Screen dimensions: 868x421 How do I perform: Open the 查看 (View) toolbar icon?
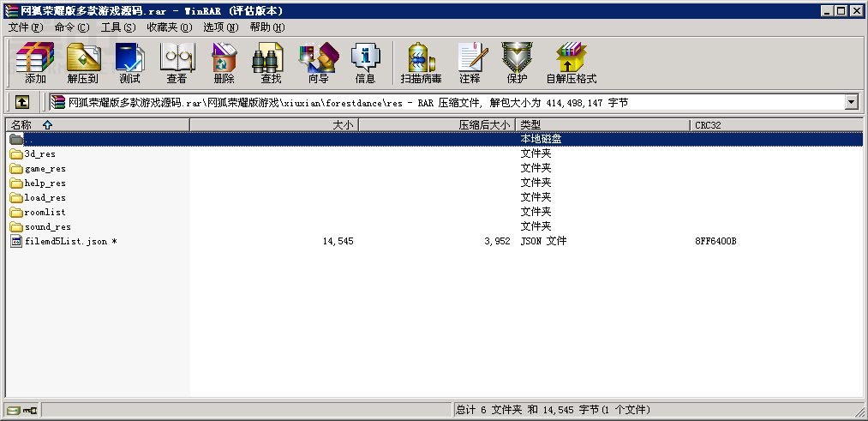(177, 57)
